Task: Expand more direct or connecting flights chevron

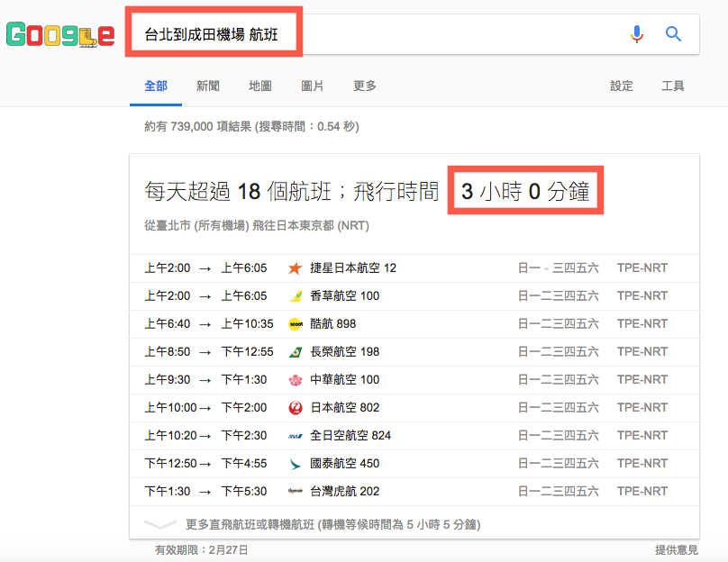Action: tap(160, 524)
